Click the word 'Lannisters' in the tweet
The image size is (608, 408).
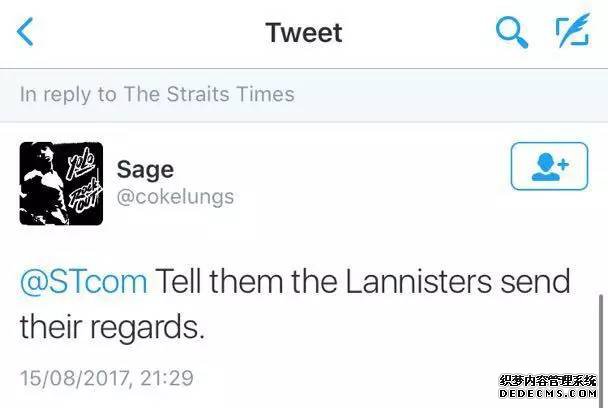[x=419, y=281]
